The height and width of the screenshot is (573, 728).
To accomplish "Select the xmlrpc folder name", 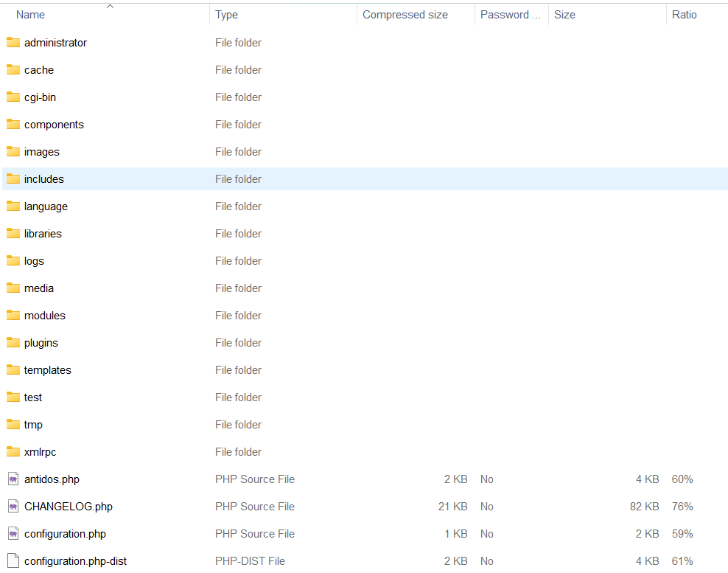I will click(x=40, y=452).
